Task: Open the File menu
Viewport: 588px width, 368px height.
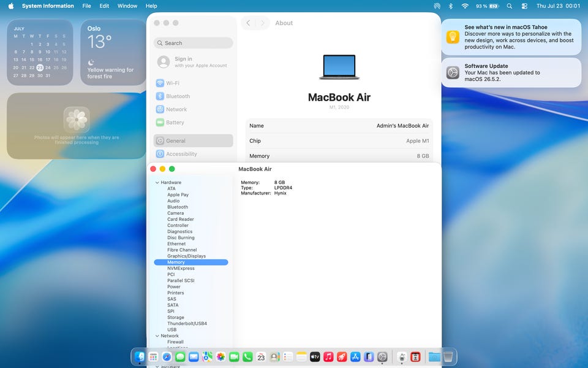Action: point(86,6)
